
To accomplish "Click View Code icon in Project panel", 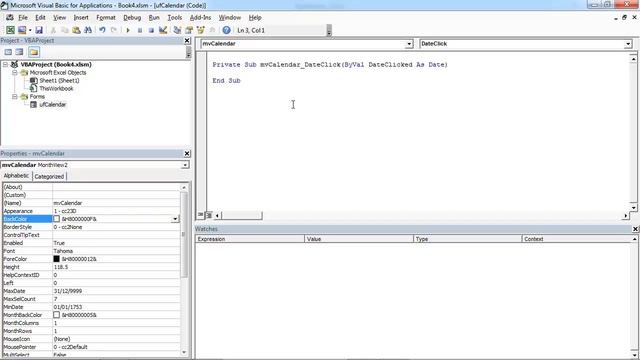I will pyautogui.click(x=8, y=52).
